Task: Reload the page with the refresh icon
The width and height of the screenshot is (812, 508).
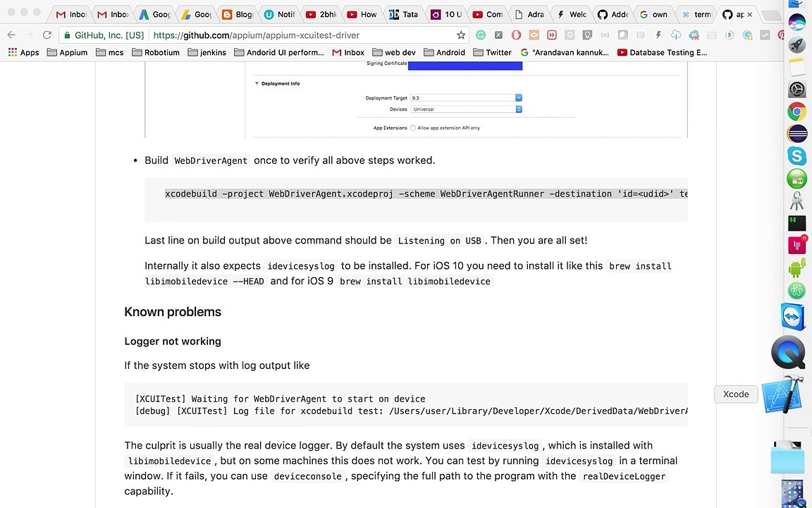Action: 47,35
